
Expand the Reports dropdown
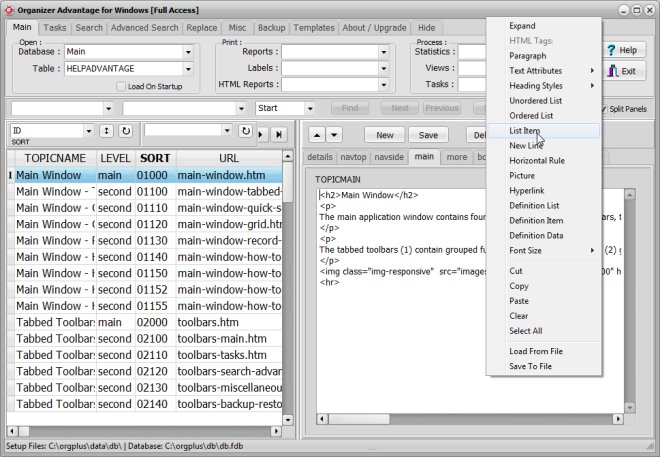click(383, 52)
